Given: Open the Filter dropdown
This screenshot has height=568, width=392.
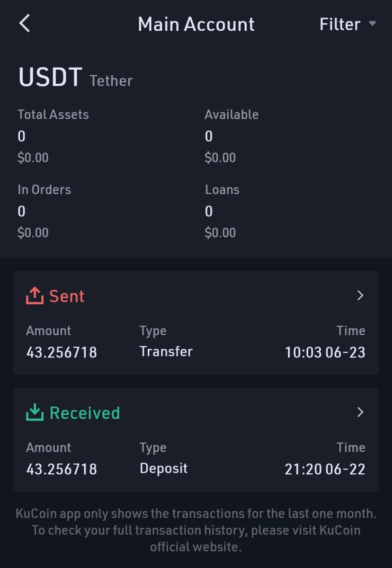Looking at the screenshot, I should point(347,24).
